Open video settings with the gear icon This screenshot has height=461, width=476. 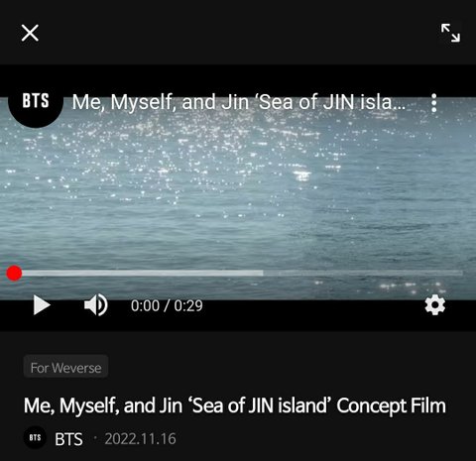pyautogui.click(x=434, y=304)
